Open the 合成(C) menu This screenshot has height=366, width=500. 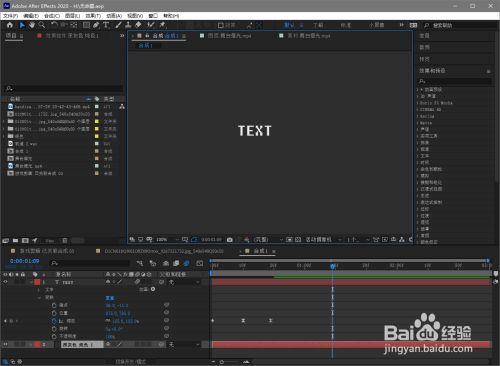52,16
